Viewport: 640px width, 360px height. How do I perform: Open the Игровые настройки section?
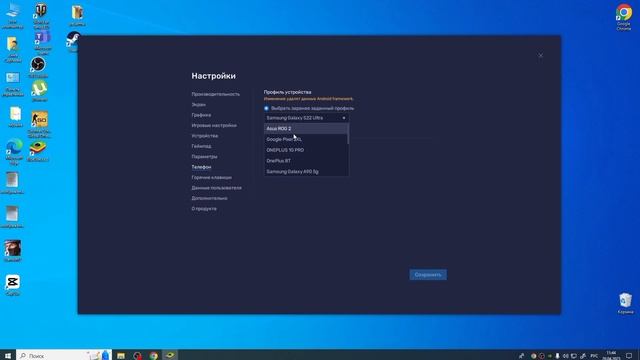point(214,125)
